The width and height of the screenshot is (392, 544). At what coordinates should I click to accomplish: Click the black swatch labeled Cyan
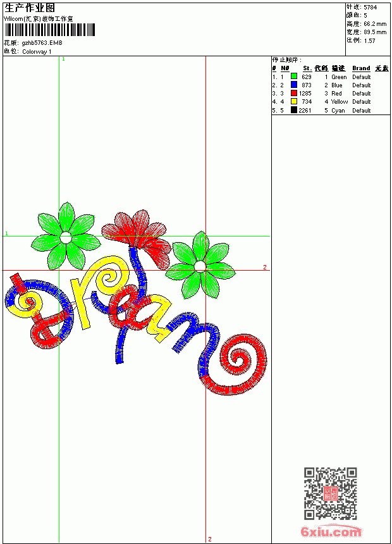(x=294, y=110)
